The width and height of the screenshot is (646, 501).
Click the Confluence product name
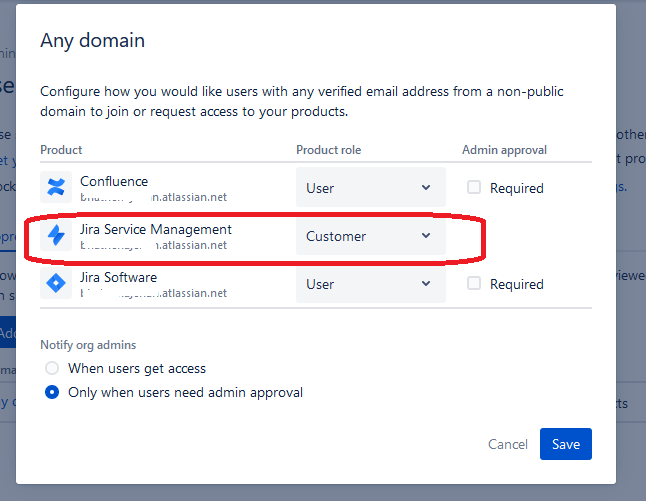tap(114, 181)
